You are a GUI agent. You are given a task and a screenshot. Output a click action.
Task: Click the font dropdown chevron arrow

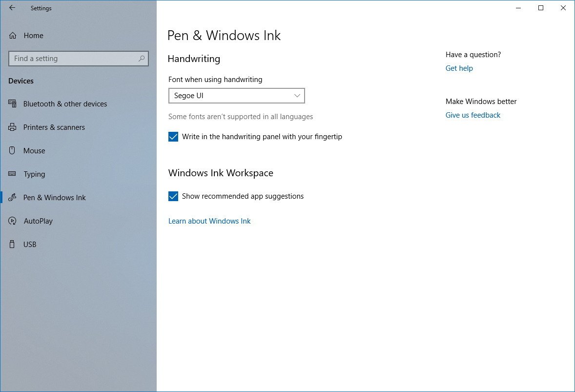(297, 96)
